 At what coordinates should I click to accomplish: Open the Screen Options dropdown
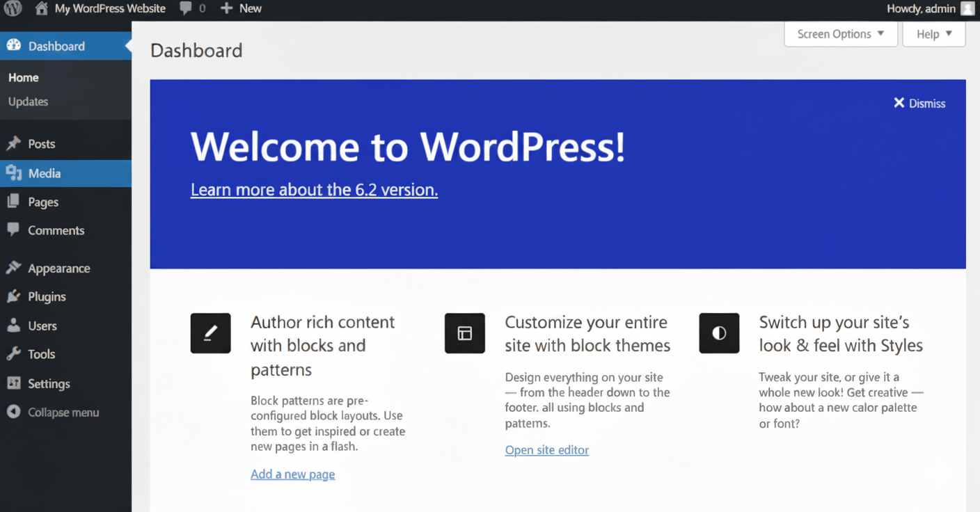point(839,33)
